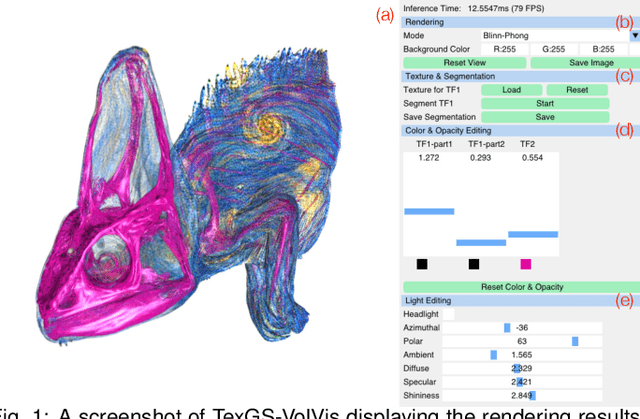Click the Azimuthal slider handle

(x=507, y=328)
